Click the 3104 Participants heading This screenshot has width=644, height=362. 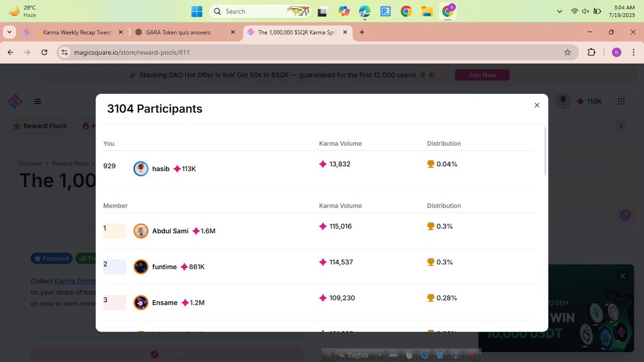click(155, 109)
